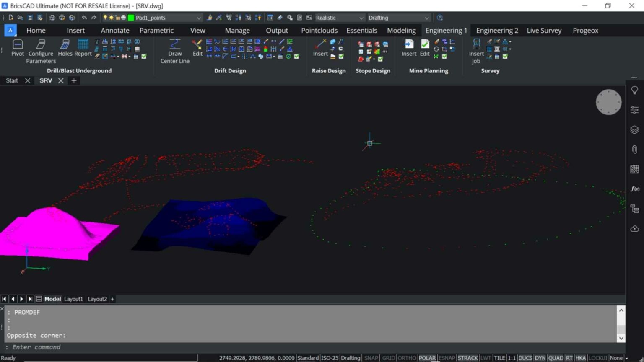Open the Layout1 tab
Viewport: 644px width, 362px height.
pos(73,299)
